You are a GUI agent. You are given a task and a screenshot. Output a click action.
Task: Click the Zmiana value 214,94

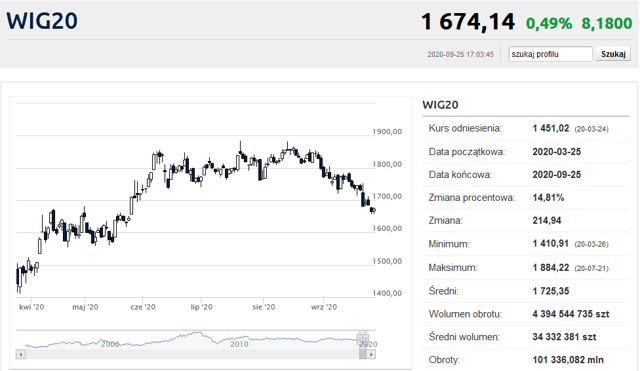click(x=547, y=221)
